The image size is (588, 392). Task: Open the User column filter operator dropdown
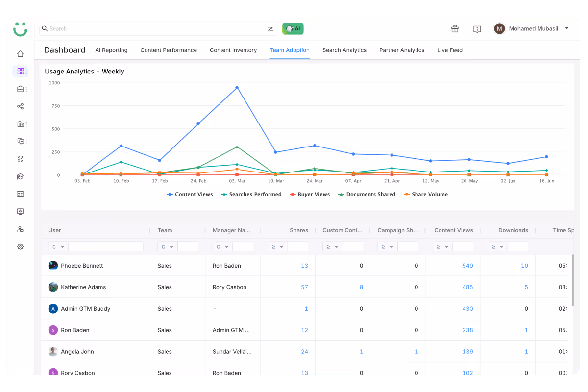58,247
